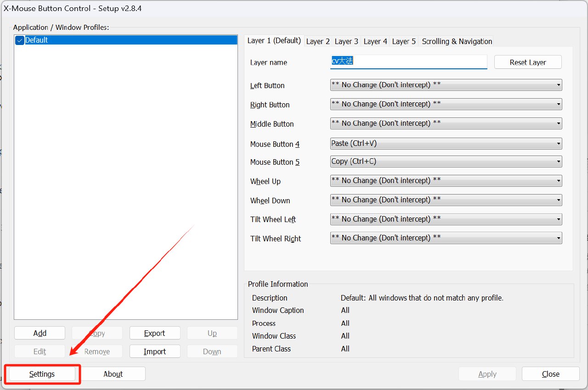Image resolution: width=588 pixels, height=390 pixels.
Task: Expand the Tilt Wheel Right dropdown
Action: [x=446, y=238]
